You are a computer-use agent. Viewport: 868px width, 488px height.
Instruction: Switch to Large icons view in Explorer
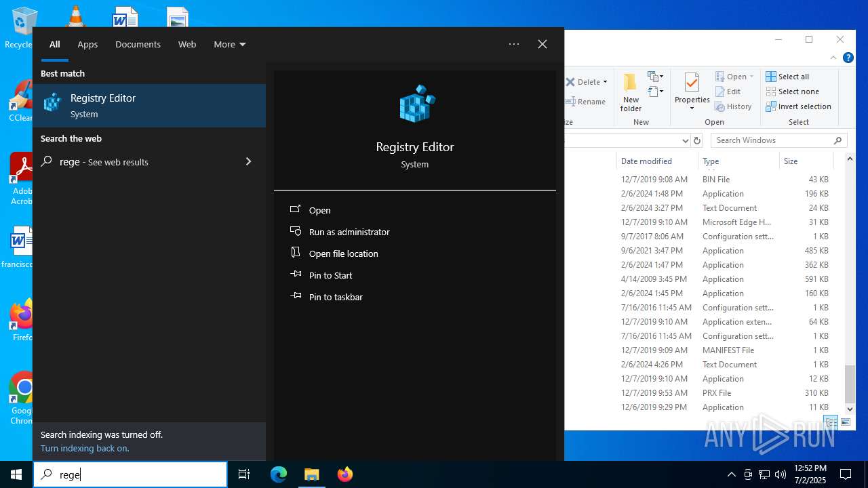click(x=846, y=422)
